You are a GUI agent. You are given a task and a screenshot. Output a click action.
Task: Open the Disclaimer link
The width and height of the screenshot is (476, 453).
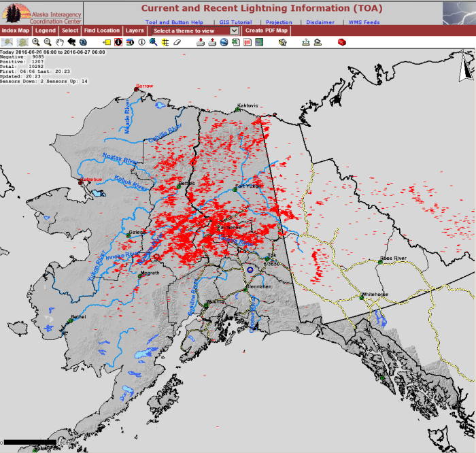[x=320, y=22]
